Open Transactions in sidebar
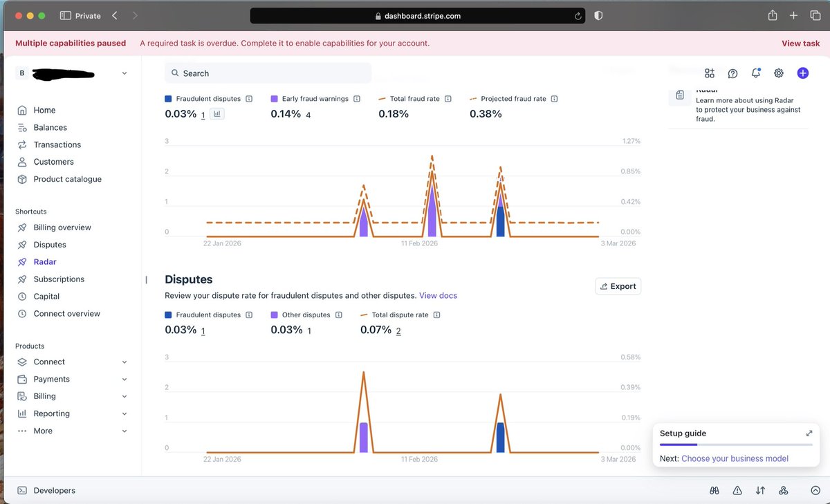Screen dimensions: 830x504 click(x=57, y=144)
